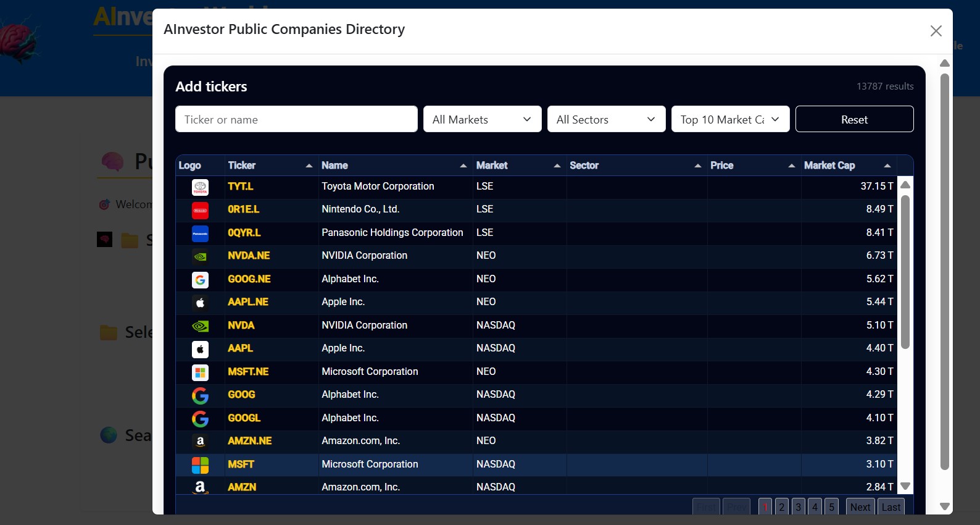Go to page 4 of results
Image resolution: width=980 pixels, height=525 pixels.
pyautogui.click(x=815, y=507)
